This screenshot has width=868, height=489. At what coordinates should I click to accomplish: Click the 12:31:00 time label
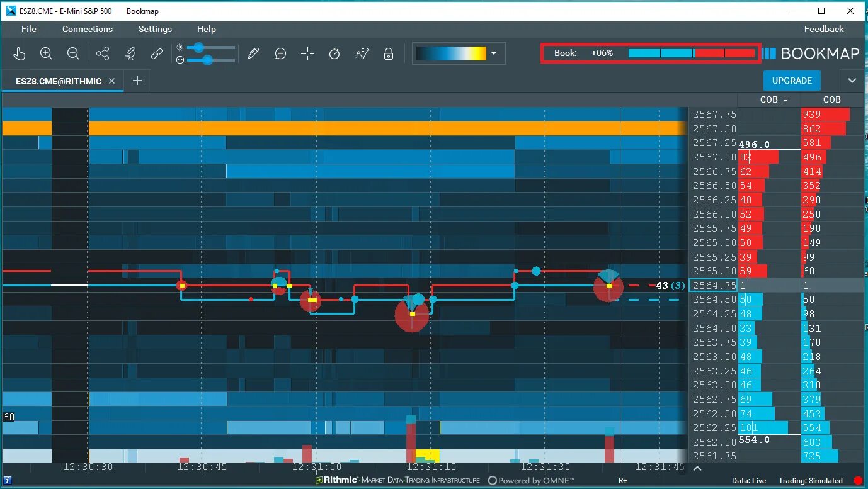317,468
